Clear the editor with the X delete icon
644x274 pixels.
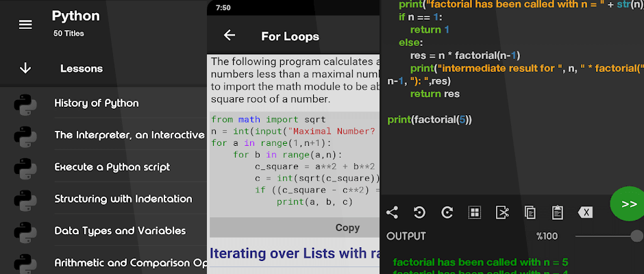585,212
